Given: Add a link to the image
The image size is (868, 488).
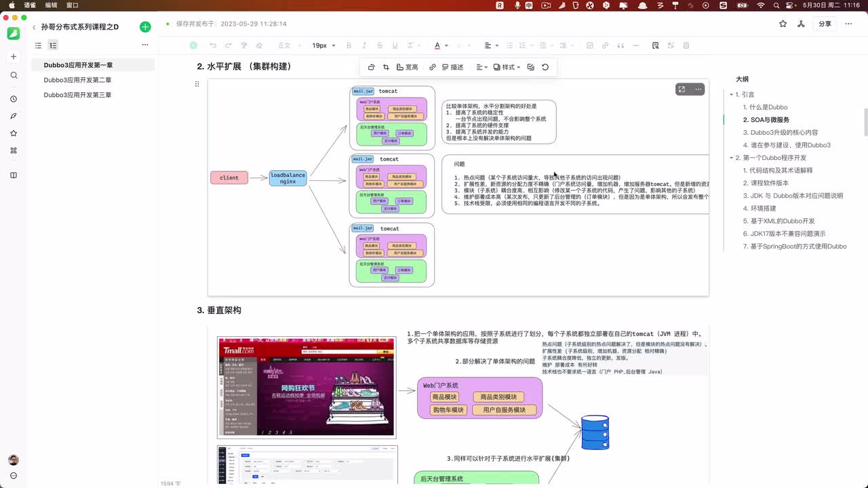Looking at the screenshot, I should [433, 67].
